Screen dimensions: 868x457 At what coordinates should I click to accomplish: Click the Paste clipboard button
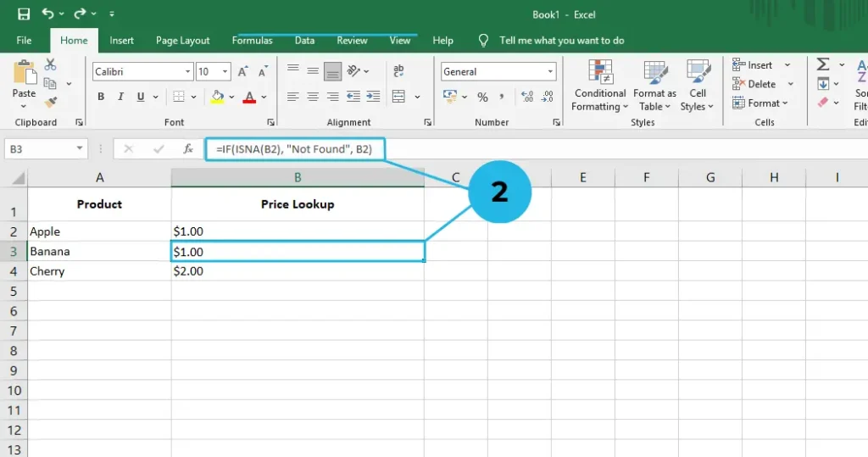click(24, 84)
